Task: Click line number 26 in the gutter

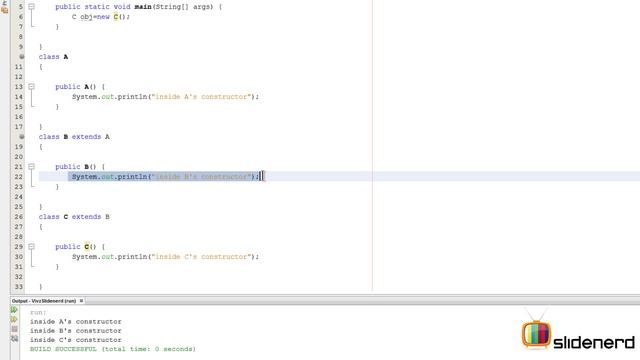Action: point(19,217)
